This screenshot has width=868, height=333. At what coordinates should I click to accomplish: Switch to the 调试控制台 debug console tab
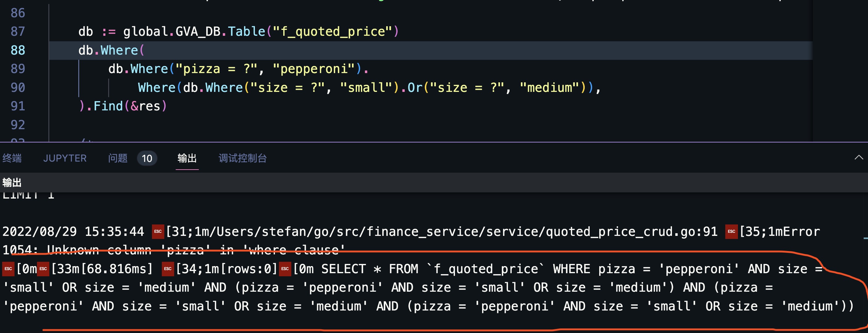(243, 158)
